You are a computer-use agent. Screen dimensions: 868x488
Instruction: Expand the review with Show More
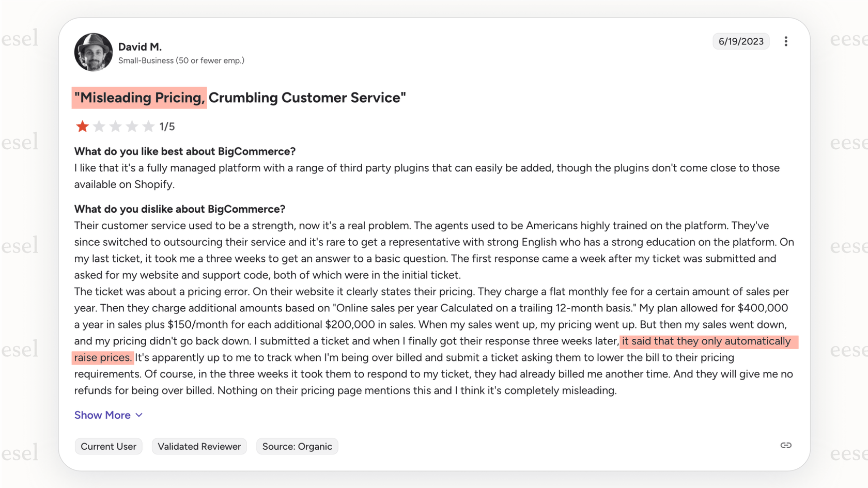tap(102, 415)
